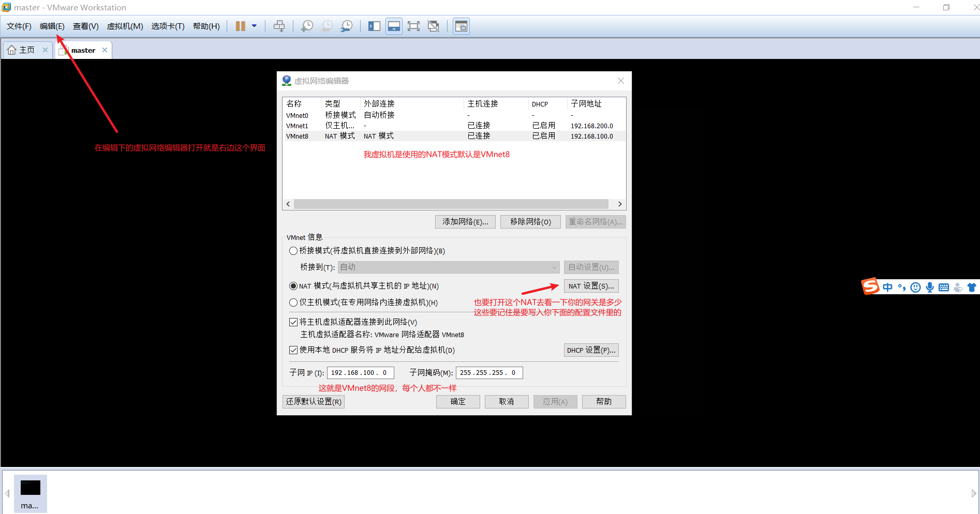Screen dimensions: 980x514
Task: Open the Sogou soft keyboard icon
Action: (x=944, y=288)
